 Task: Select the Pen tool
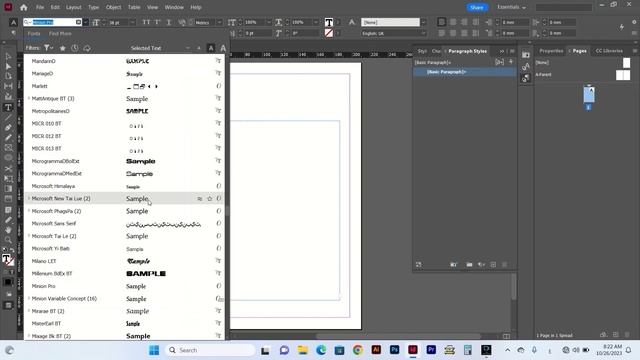[8, 127]
